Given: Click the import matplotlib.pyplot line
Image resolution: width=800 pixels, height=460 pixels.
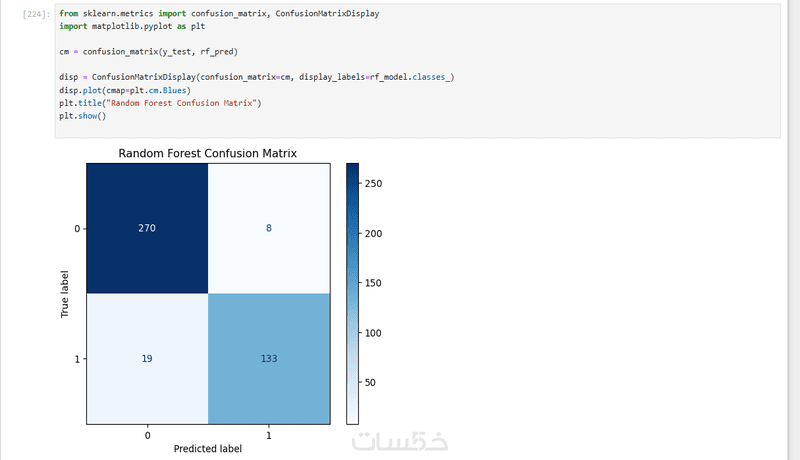Looking at the screenshot, I should point(132,26).
